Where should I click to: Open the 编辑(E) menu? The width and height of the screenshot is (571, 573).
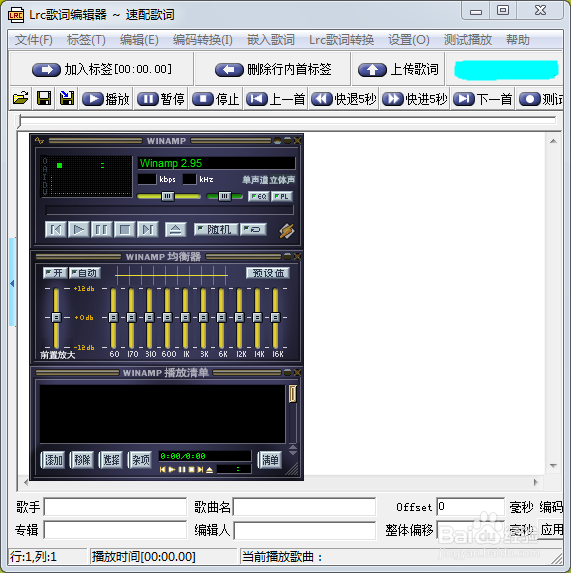139,39
